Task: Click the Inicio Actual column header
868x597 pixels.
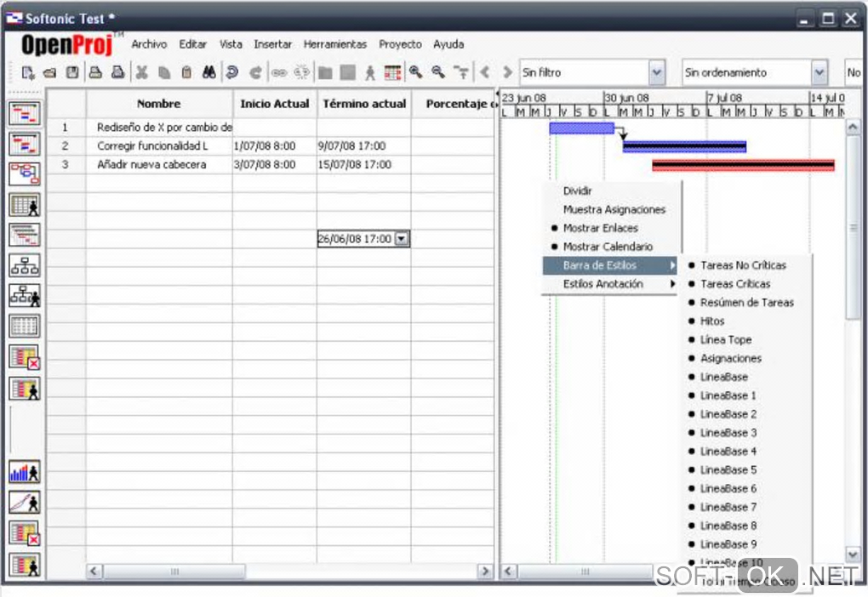Action: pos(275,104)
